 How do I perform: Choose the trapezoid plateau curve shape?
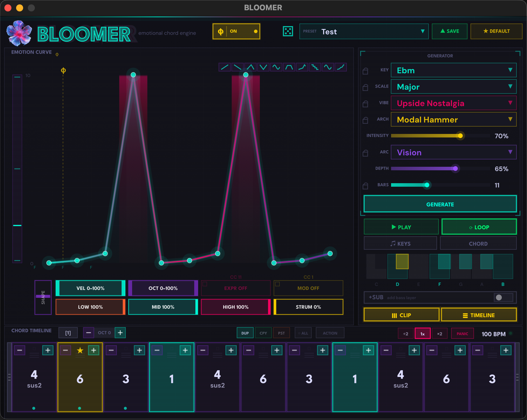pyautogui.click(x=289, y=67)
